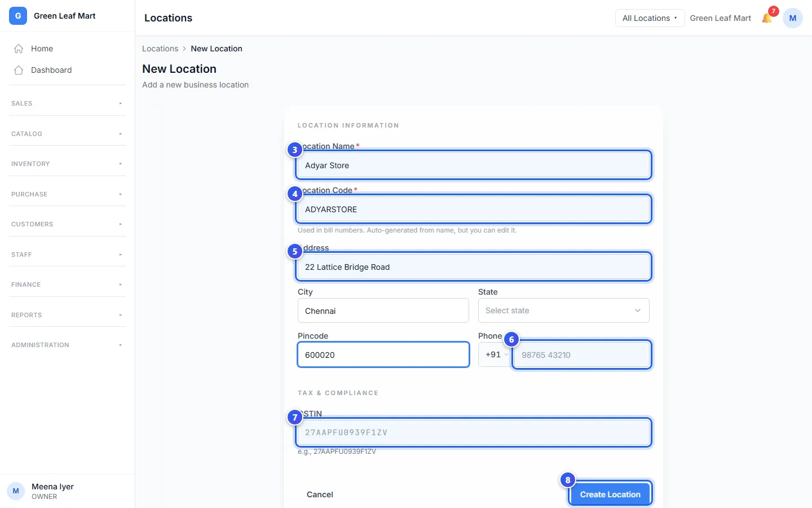Open the All Locations dropdown
Image resolution: width=812 pixels, height=508 pixels.
click(x=650, y=18)
